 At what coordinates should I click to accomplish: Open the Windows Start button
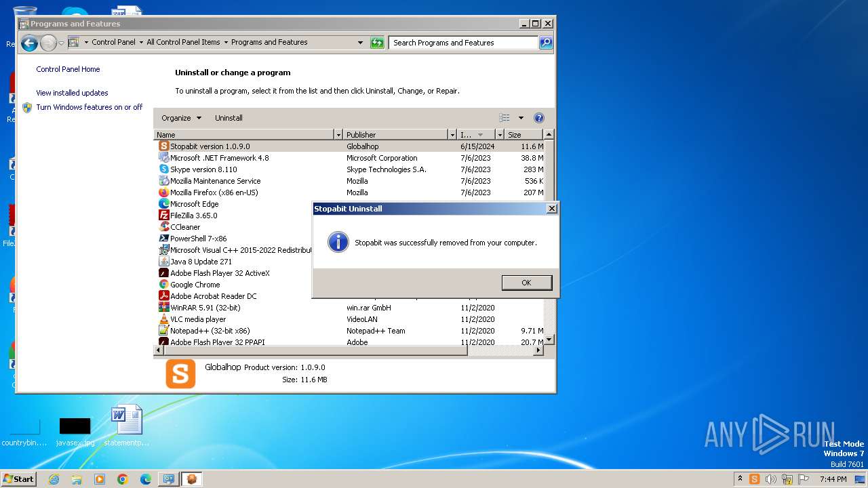pyautogui.click(x=18, y=479)
